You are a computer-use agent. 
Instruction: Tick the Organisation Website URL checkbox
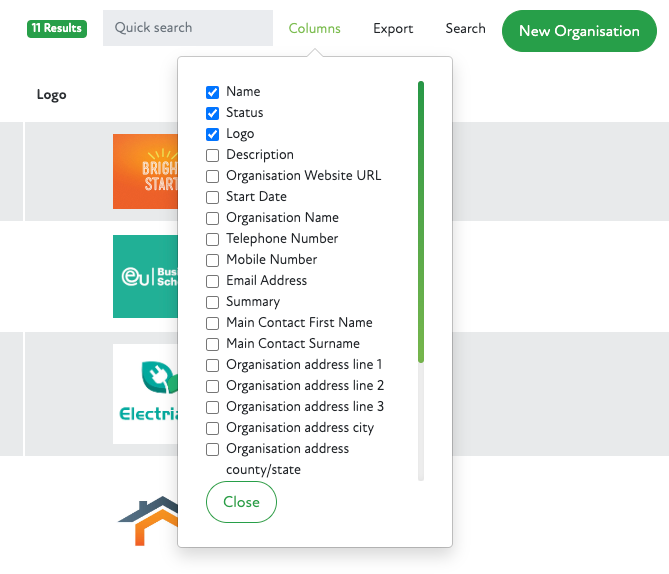[213, 176]
